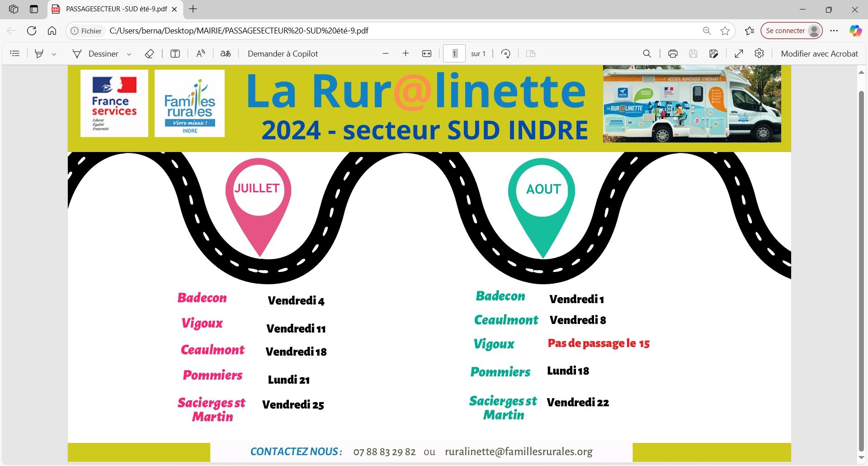Click the Fichier site info button
Image resolution: width=868 pixels, height=466 pixels.
[x=86, y=31]
